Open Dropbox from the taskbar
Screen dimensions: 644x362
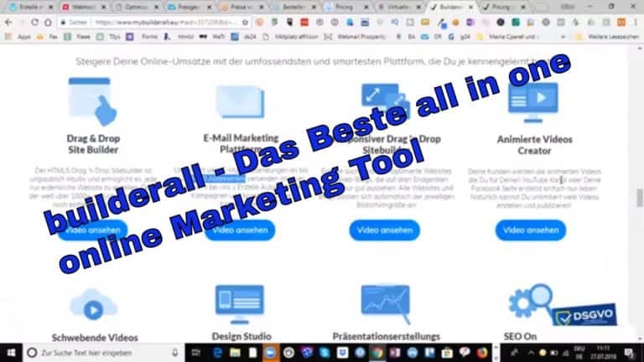(342, 353)
